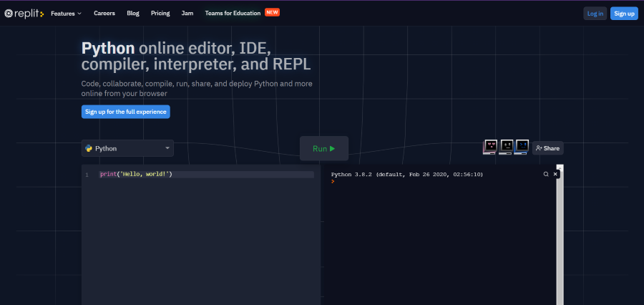Share the repl with Share button
Viewport: 644px width, 305px height.
(548, 148)
